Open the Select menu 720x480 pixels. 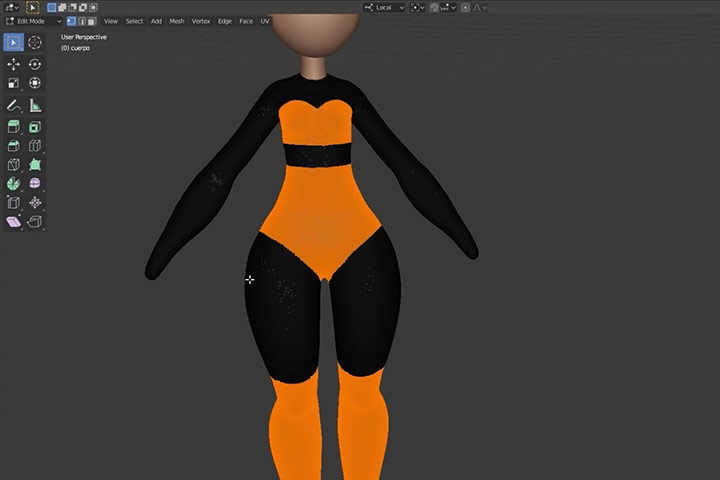tap(134, 21)
